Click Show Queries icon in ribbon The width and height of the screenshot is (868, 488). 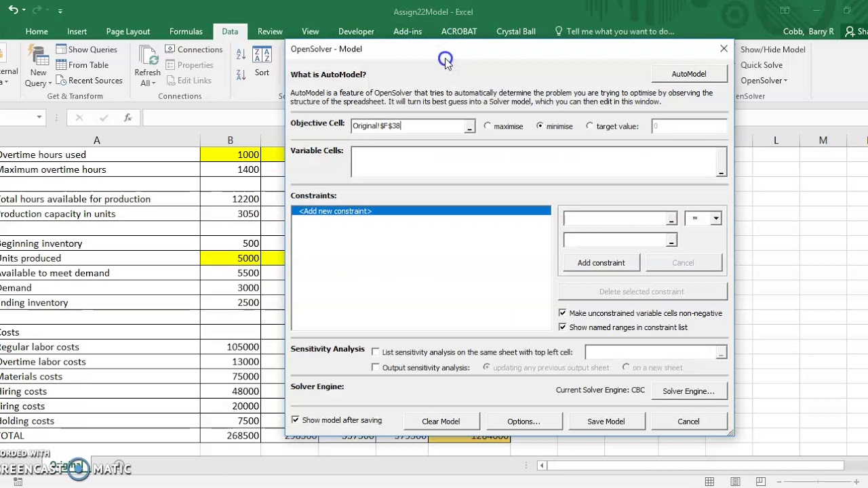(x=61, y=49)
